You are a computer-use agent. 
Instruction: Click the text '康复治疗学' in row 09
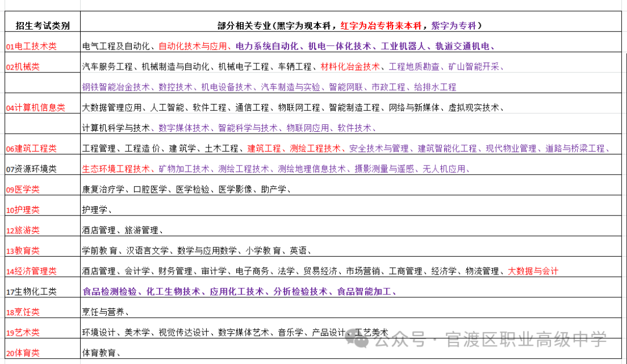pyautogui.click(x=103, y=190)
